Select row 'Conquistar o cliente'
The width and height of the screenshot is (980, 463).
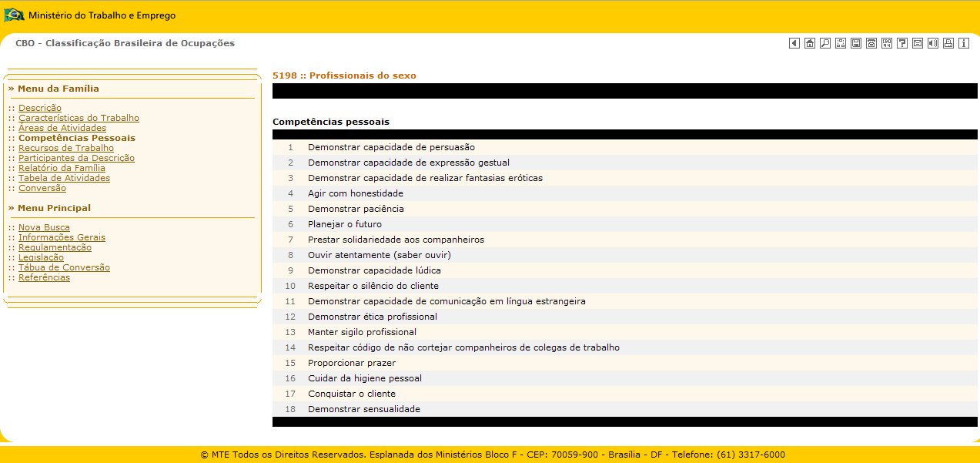(x=626, y=394)
